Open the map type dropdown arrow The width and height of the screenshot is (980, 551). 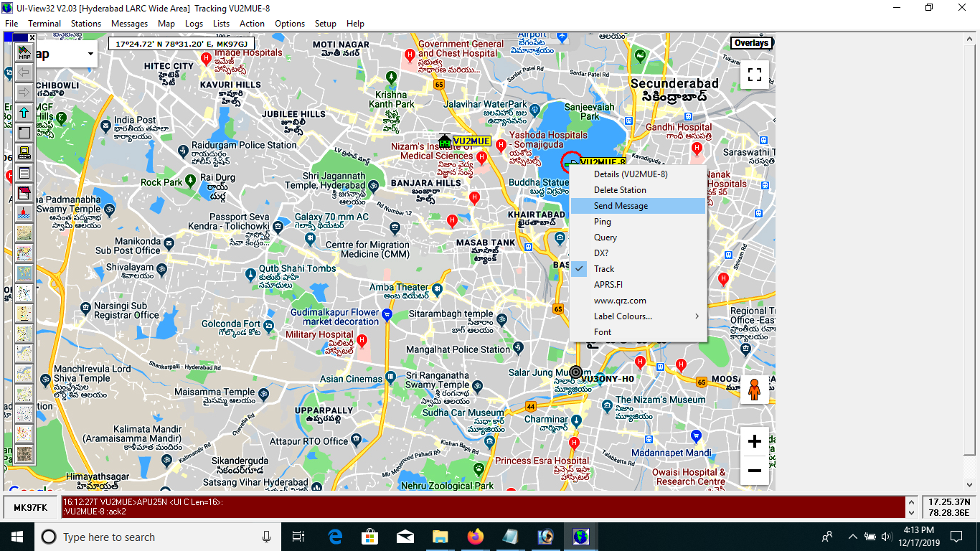click(90, 55)
